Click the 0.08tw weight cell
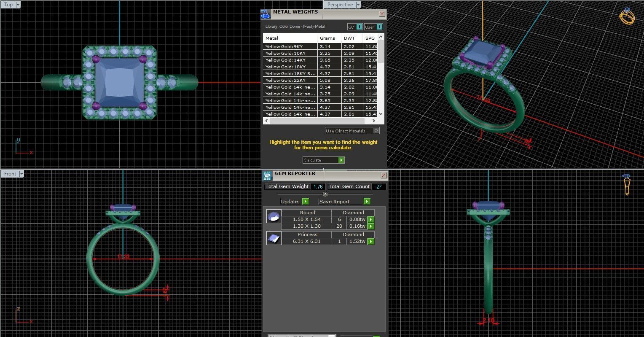Viewport: 644px width, 337px height. point(357,219)
